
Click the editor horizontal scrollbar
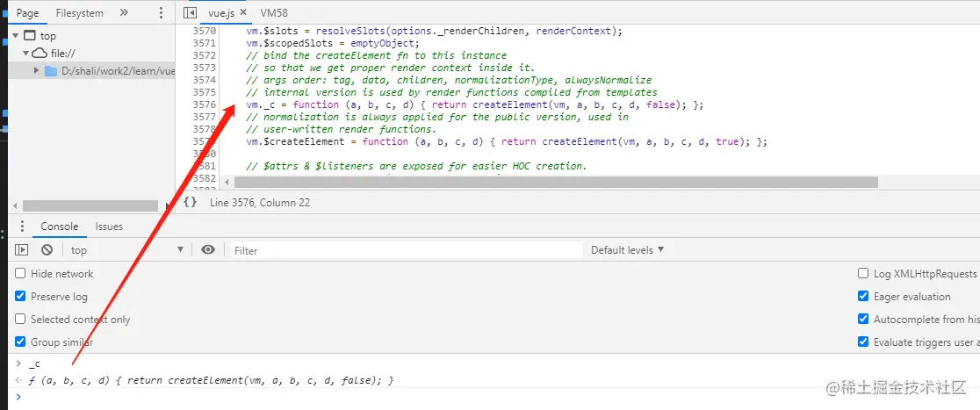[556, 182]
